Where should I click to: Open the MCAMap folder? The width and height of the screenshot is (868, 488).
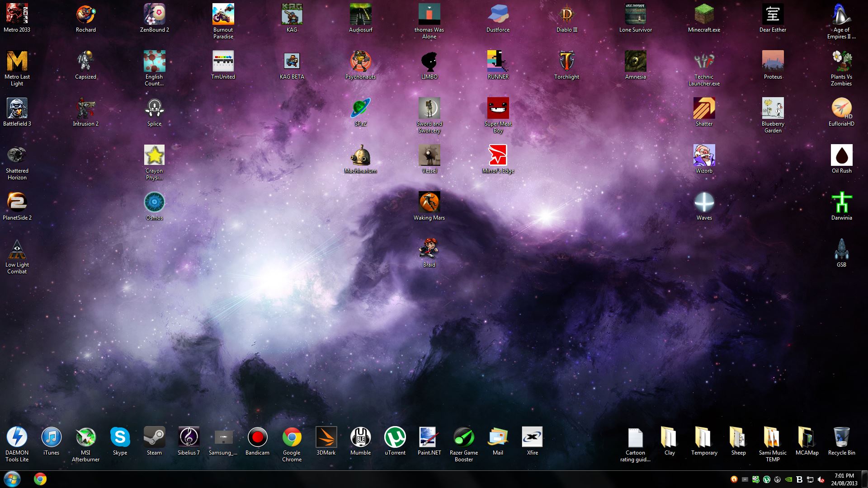tap(807, 442)
